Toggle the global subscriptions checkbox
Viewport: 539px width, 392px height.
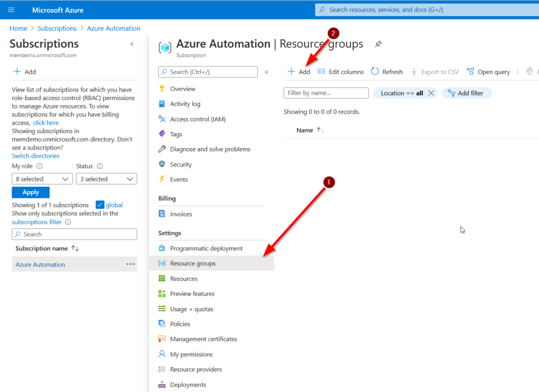pos(99,205)
